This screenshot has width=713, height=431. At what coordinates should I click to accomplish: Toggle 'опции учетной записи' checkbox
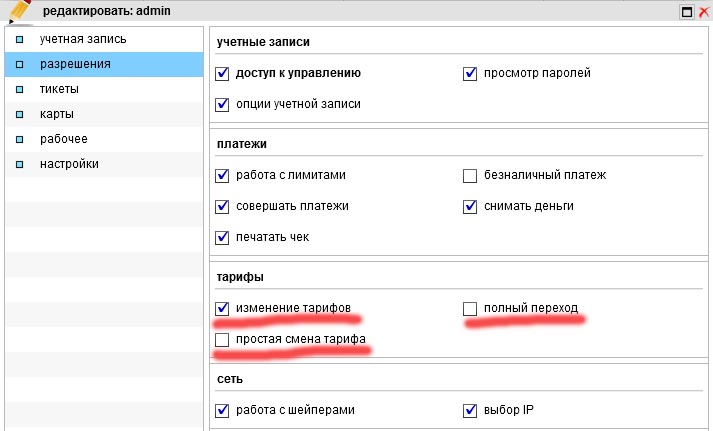223,104
